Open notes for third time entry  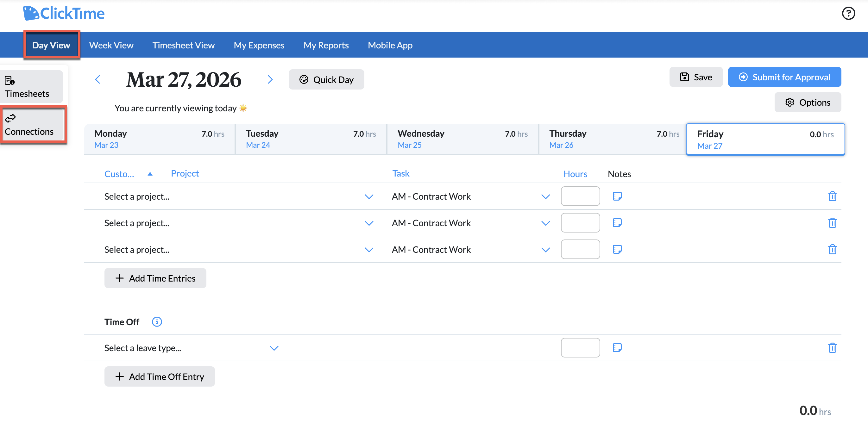click(617, 250)
